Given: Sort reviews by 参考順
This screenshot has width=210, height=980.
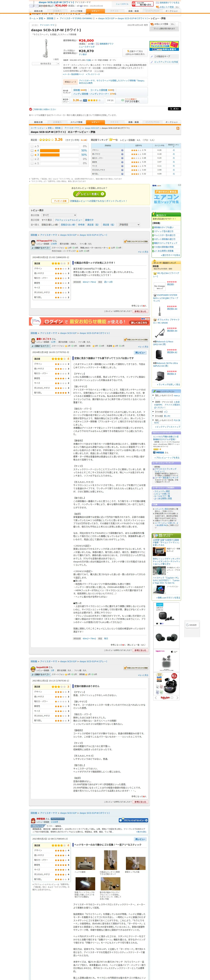Looking at the screenshot, I should pos(81,224).
